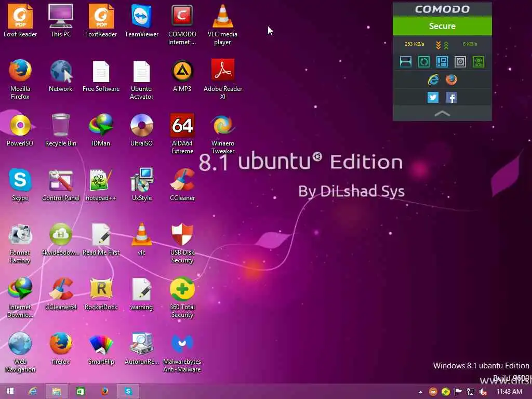Show hidden system tray icons
The image size is (532, 399).
pyautogui.click(x=420, y=392)
